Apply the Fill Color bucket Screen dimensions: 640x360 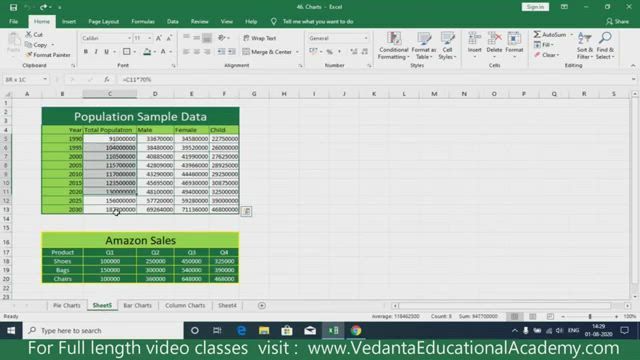click(147, 52)
